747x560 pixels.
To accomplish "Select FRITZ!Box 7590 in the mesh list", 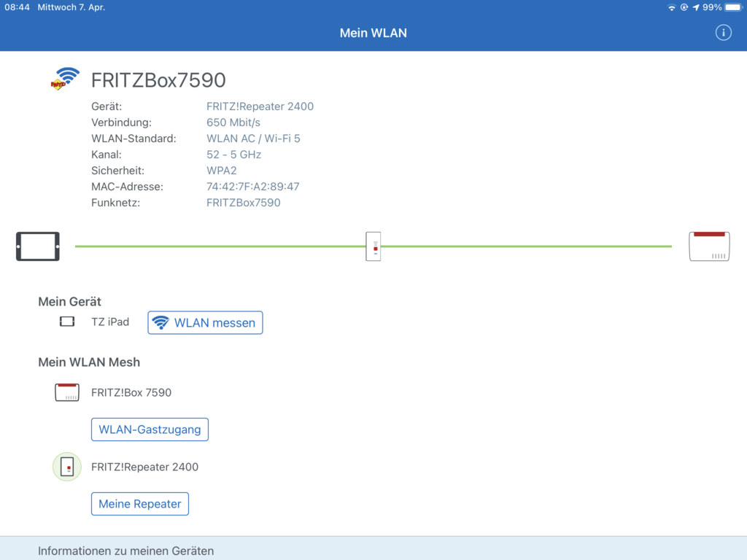I will tap(131, 392).
